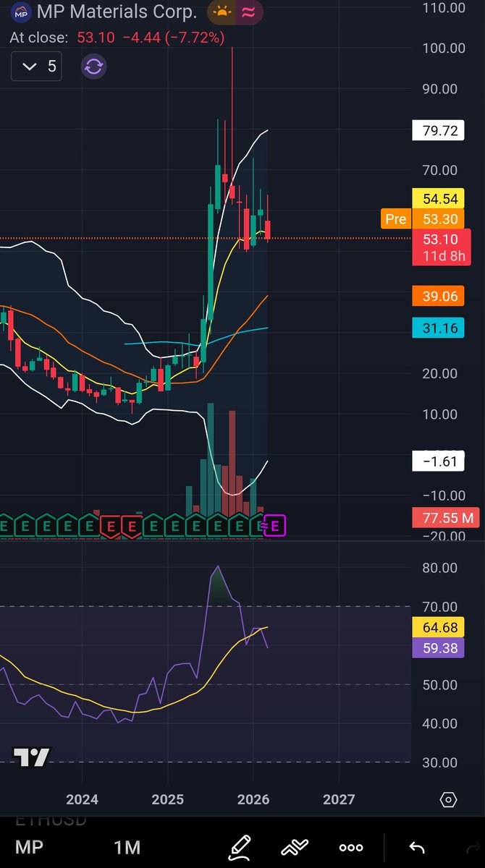485x868 pixels.
Task: Select the teal 31.16 moving average label
Action: tap(438, 329)
